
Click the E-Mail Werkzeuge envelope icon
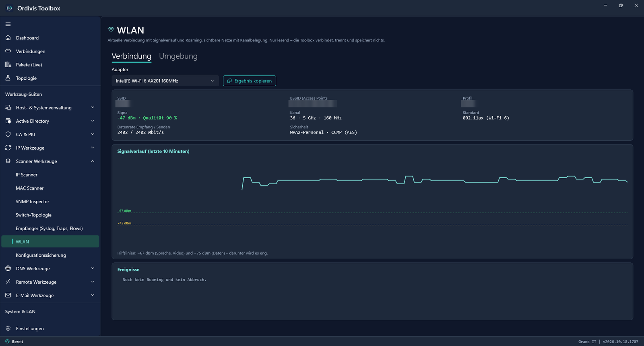coord(8,295)
